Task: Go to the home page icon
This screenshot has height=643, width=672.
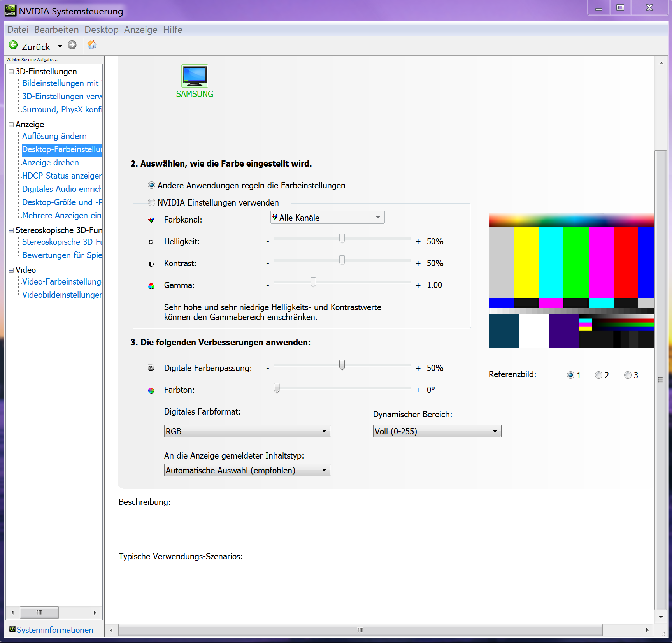Action: tap(92, 45)
